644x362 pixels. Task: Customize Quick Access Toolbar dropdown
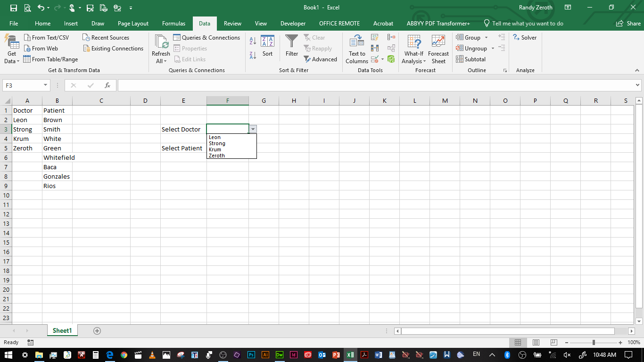[131, 8]
